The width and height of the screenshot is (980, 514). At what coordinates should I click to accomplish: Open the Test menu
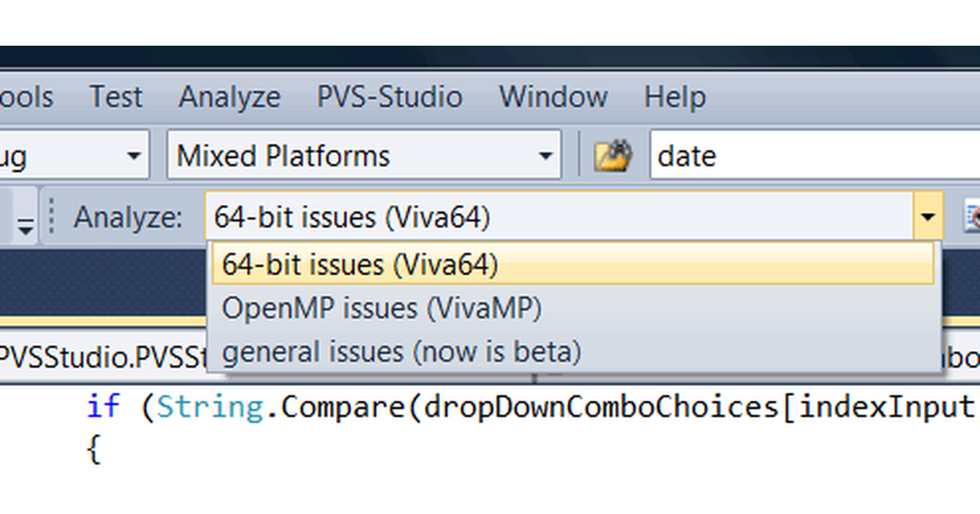click(x=116, y=97)
